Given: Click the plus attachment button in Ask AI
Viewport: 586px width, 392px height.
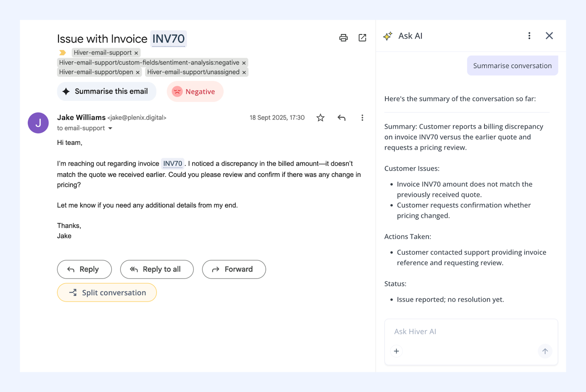Looking at the screenshot, I should 396,351.
